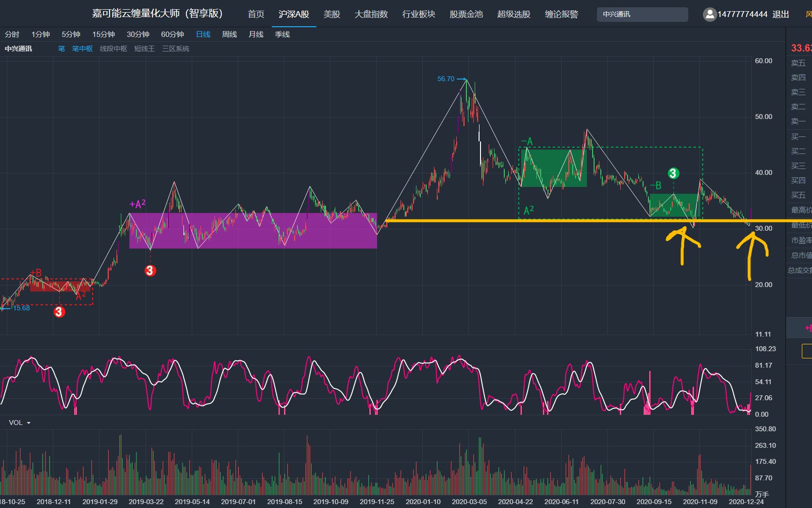Viewport: 812px width, 508px height.
Task: Select the 30分钟 timeframe
Action: [x=138, y=34]
